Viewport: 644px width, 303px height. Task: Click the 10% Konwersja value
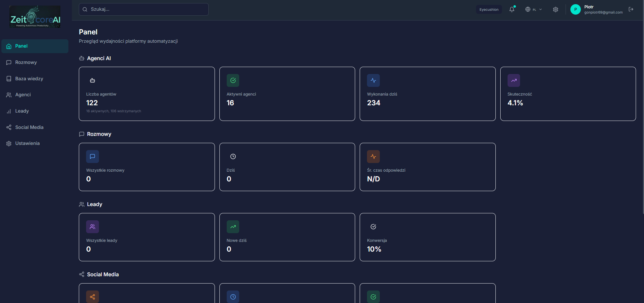pyautogui.click(x=374, y=249)
